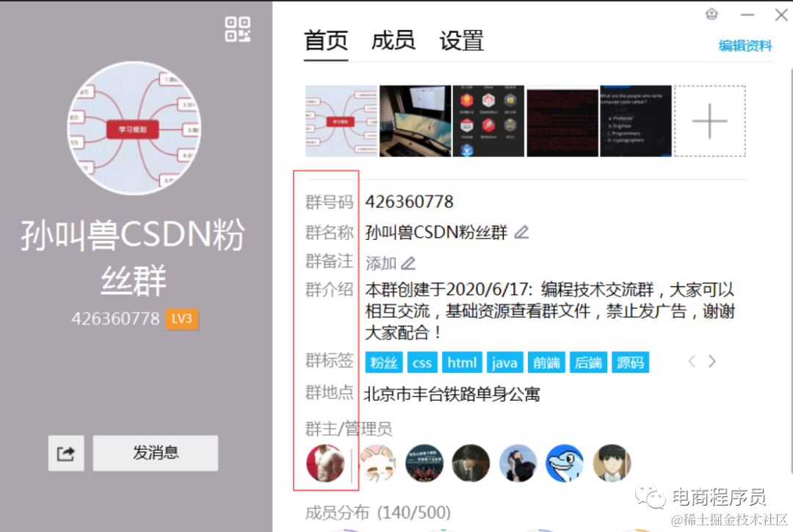Click group name 孙叫兽CSDN粉丝群 in details
The width and height of the screenshot is (793, 532).
[436, 233]
